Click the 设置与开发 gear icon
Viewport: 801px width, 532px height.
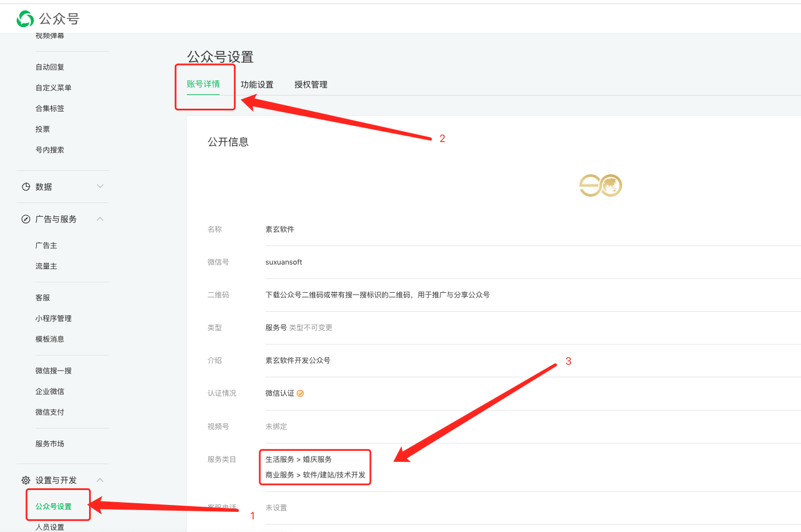coord(26,480)
